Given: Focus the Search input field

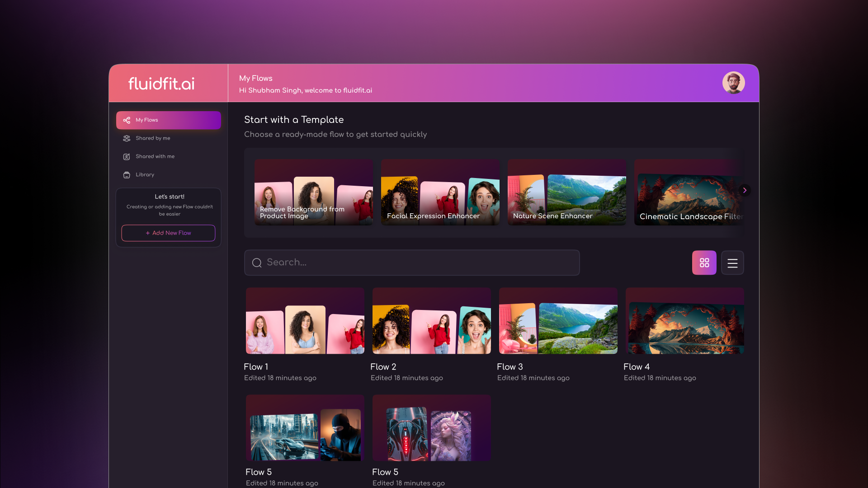Looking at the screenshot, I should click(x=412, y=263).
